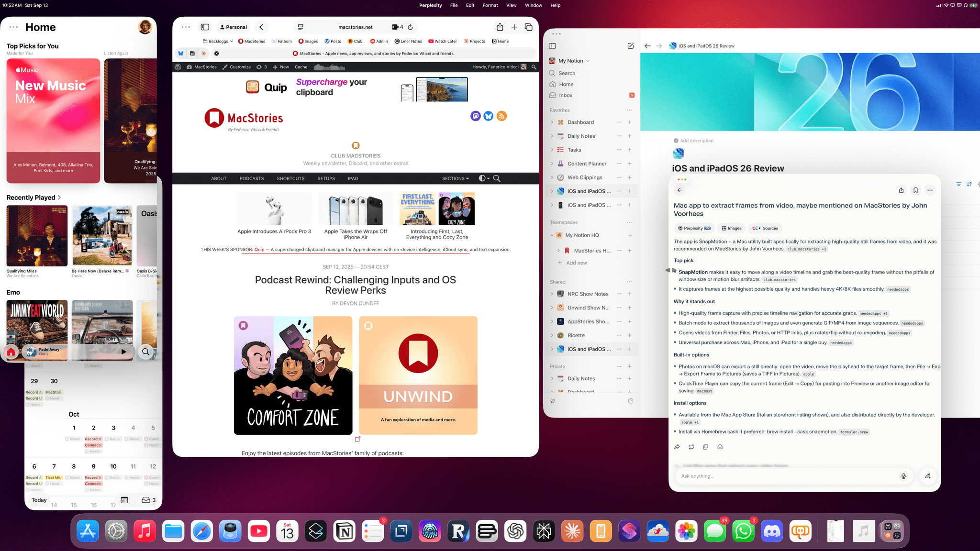
Task: Click the microphone in Ask anything field
Action: pos(903,476)
